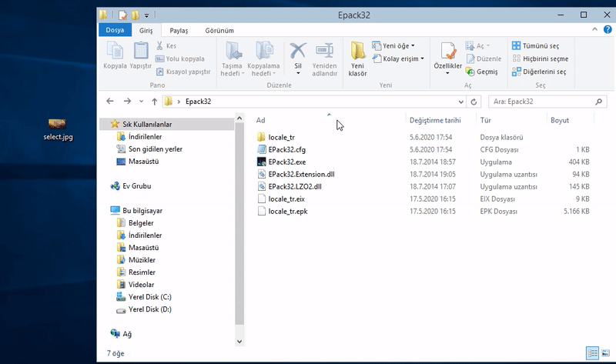616x364 pixels.
Task: Open Yerel Disk (D:)
Action: pyautogui.click(x=149, y=309)
